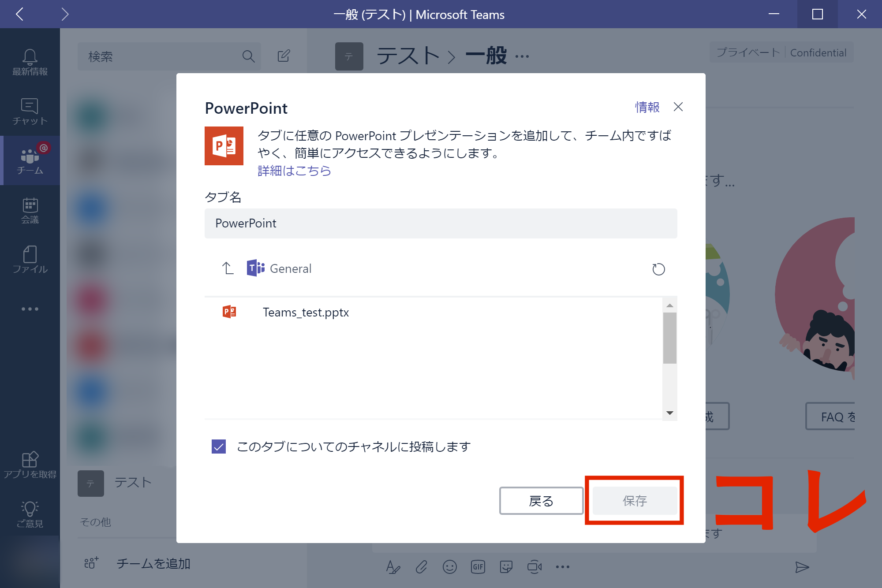Open the 最新情報 activity bell icon

tap(30, 62)
